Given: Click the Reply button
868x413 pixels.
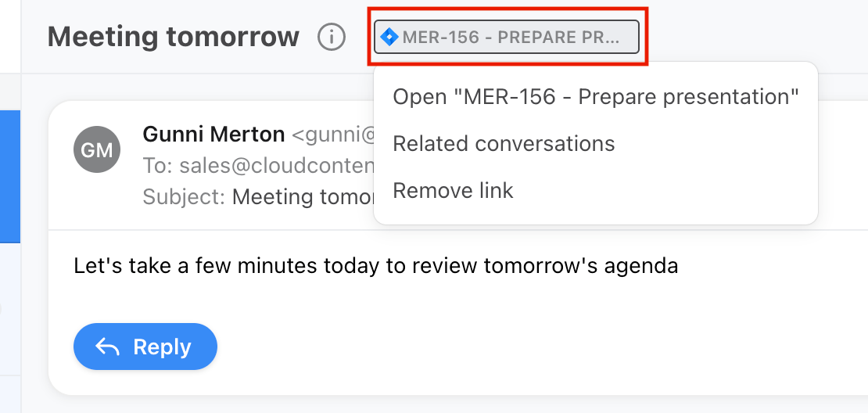Looking at the screenshot, I should click(145, 347).
